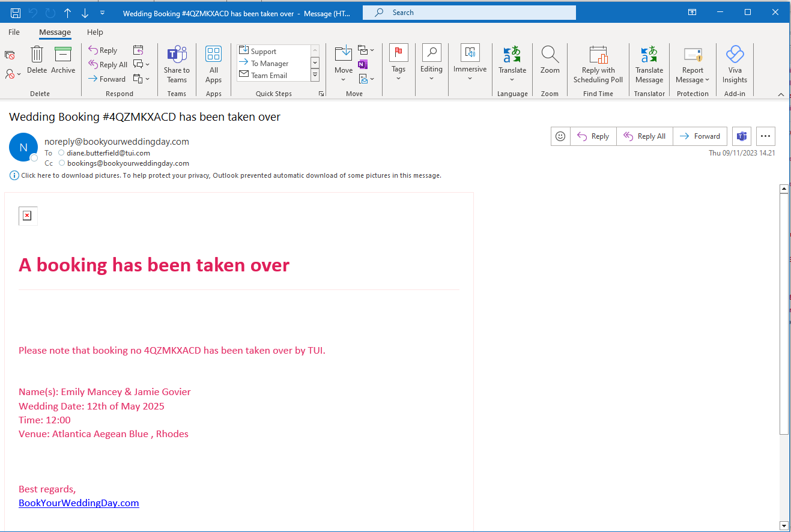Send message to OneNote
Image resolution: width=791 pixels, height=532 pixels.
click(363, 64)
